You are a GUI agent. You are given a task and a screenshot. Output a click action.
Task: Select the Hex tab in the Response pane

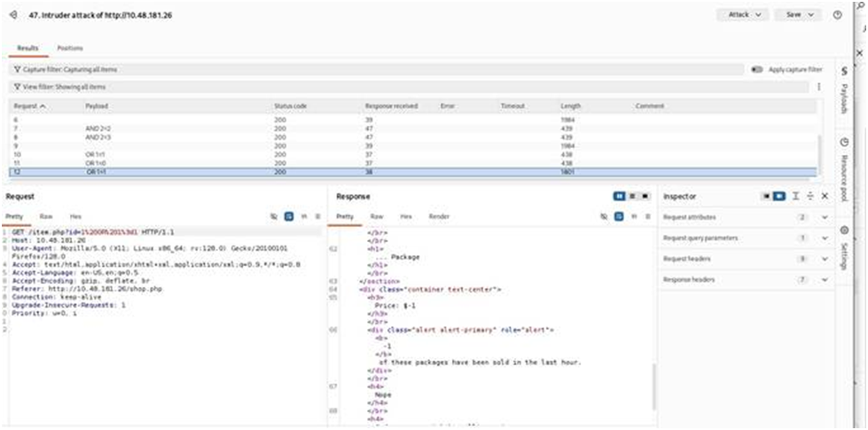coord(406,216)
